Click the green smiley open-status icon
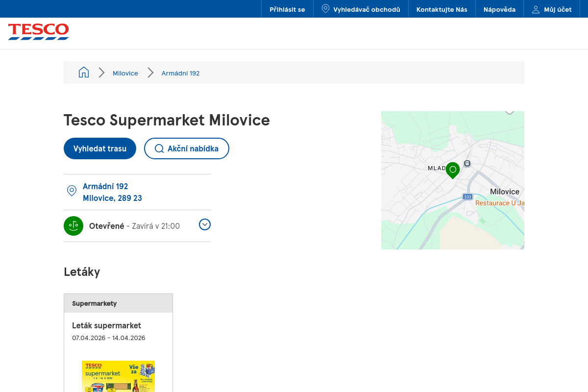This screenshot has width=588, height=392. click(73, 226)
